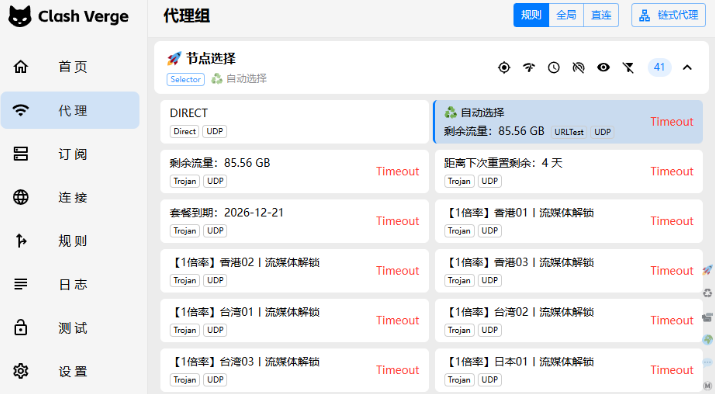The image size is (715, 394).
Task: Open the 首页 home page
Action: (70, 67)
